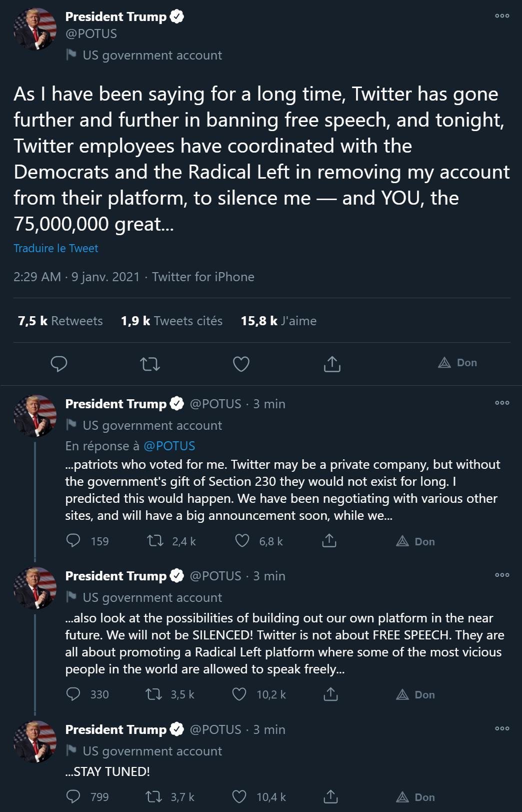Screen dimensions: 522x812
Task: View the 7,5 k Retweets list
Action: click(x=60, y=321)
